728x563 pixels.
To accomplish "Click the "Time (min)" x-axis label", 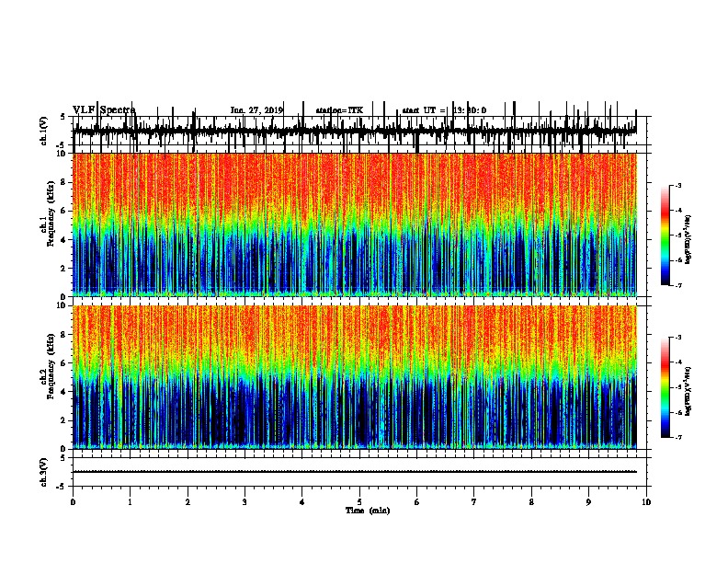I will tap(368, 511).
